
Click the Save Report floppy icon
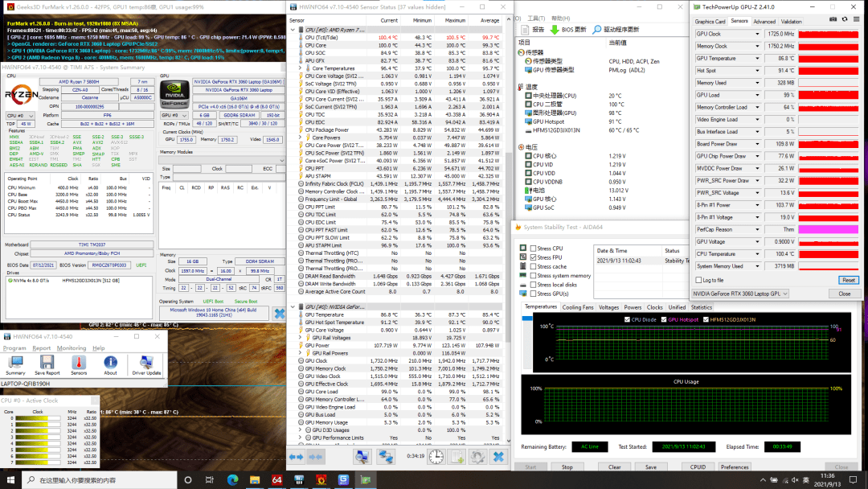(x=47, y=364)
